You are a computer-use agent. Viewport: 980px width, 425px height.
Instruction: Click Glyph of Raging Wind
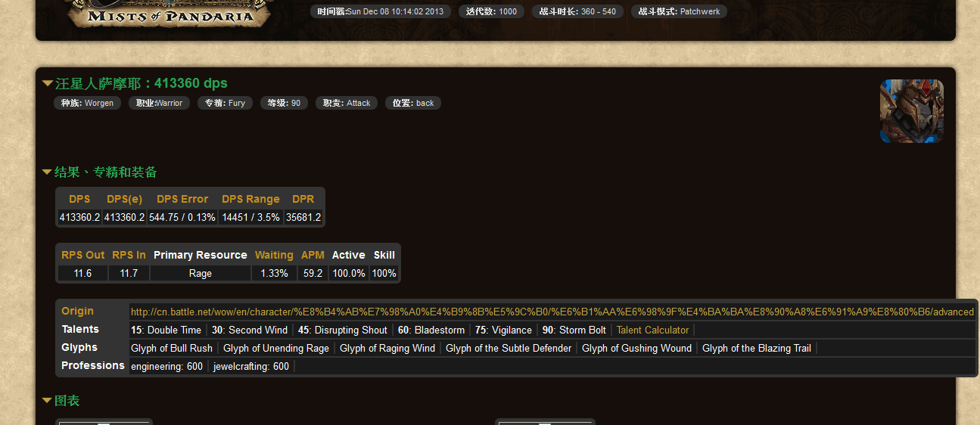tap(387, 348)
